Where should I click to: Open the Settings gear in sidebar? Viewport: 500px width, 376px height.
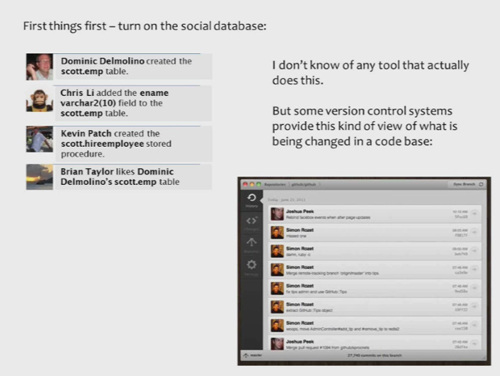click(x=252, y=268)
